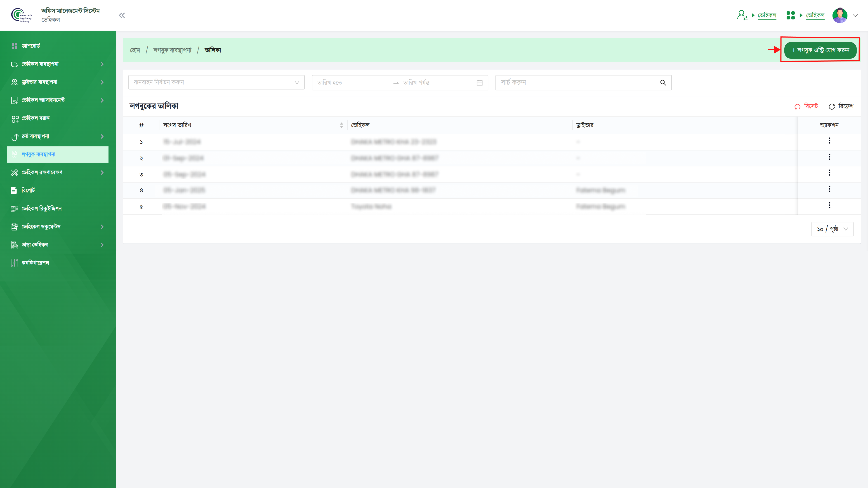Expand the profile dropdown arrow
The height and width of the screenshot is (488, 868).
tap(855, 16)
